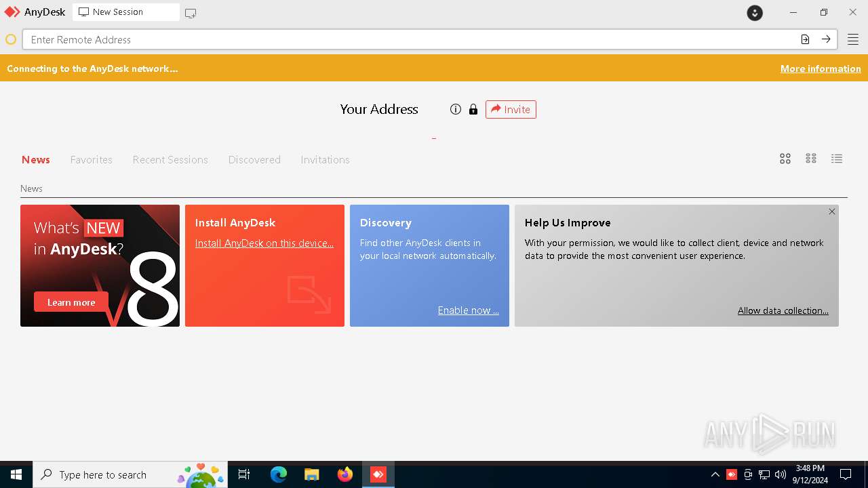
Task: Show hidden system tray icons
Action: pyautogui.click(x=715, y=474)
